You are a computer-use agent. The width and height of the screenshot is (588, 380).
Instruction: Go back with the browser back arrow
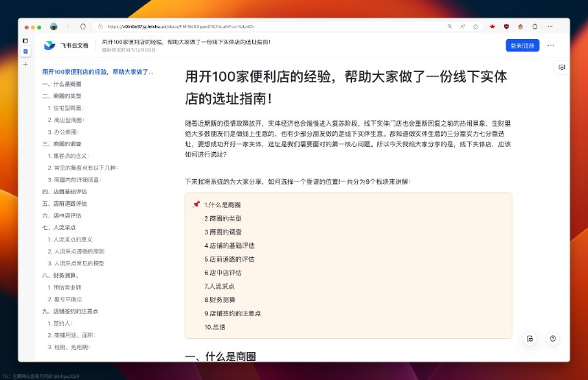[68, 26]
